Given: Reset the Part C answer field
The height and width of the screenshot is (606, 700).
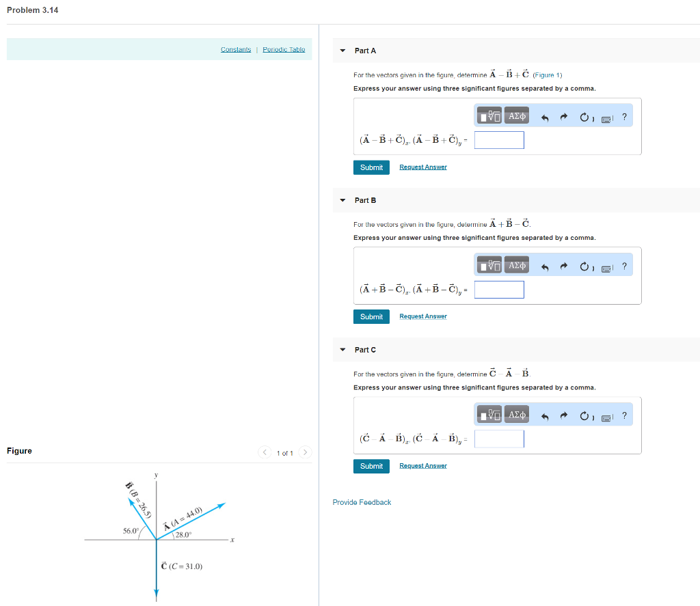Looking at the screenshot, I should 584,416.
